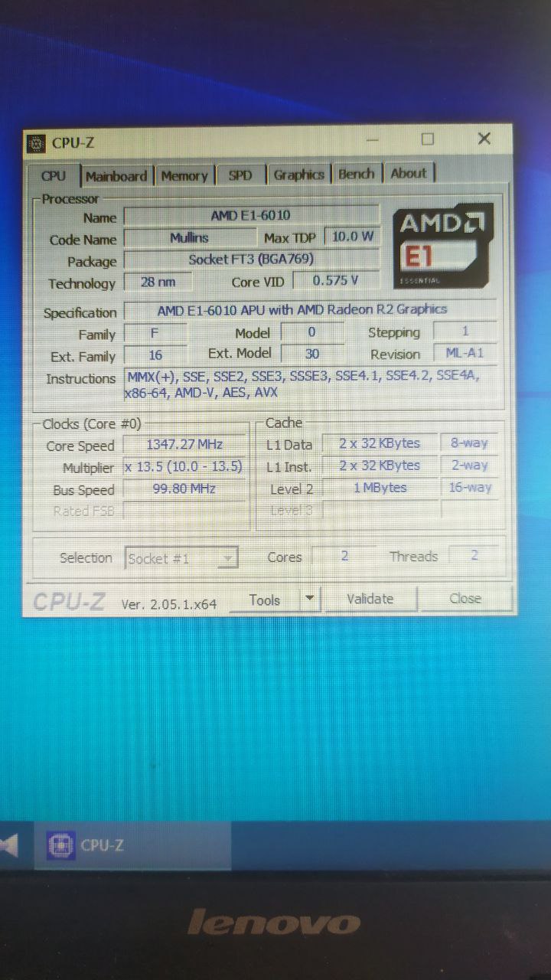Click the Close button at bottom
The height and width of the screenshot is (980, 551).
[465, 598]
